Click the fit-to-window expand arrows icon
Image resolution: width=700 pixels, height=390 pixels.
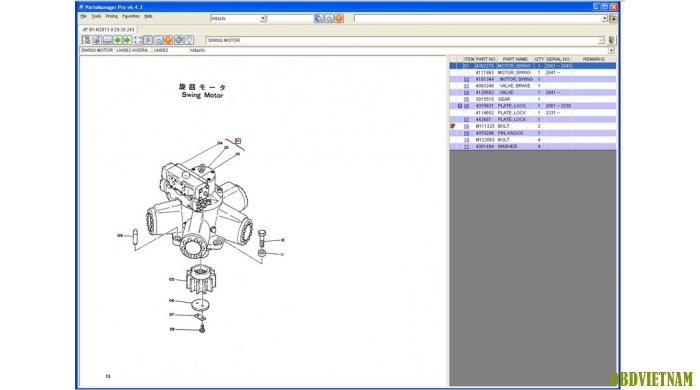[x=138, y=40]
